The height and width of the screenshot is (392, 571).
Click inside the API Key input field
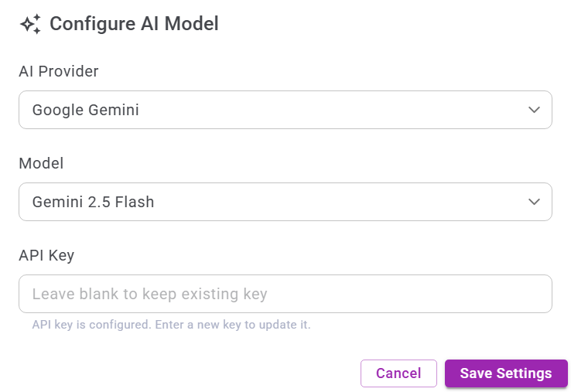point(285,294)
